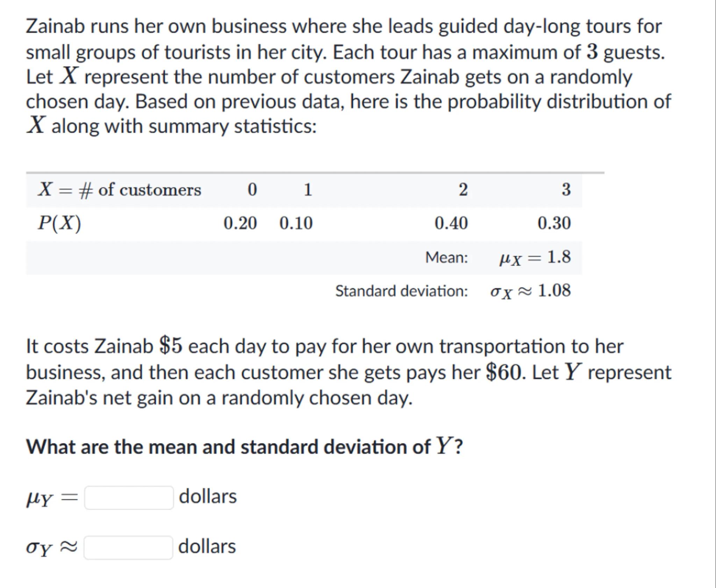This screenshot has width=716, height=588.
Task: Click the μX = 1.8 mean value
Action: point(535,258)
